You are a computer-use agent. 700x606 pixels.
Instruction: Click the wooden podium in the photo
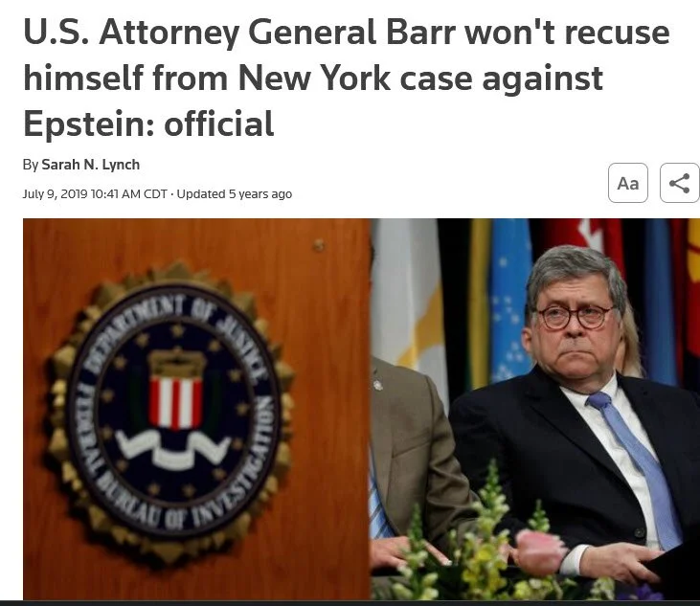[x=196, y=409]
